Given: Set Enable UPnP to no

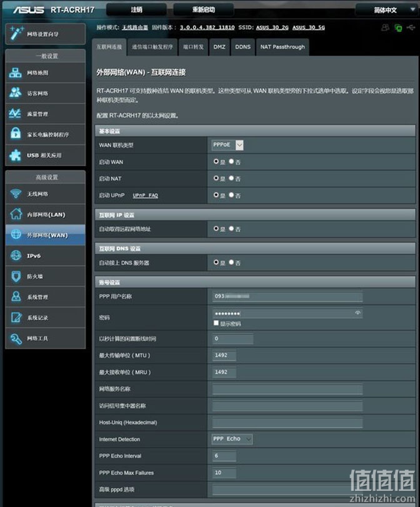Looking at the screenshot, I should (x=231, y=194).
